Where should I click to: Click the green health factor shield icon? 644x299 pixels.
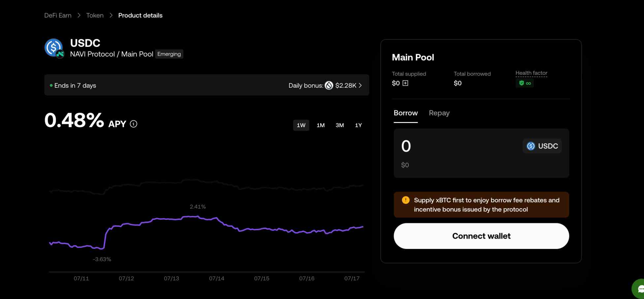(521, 83)
